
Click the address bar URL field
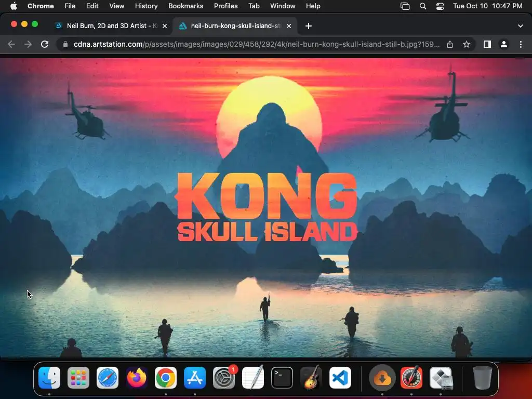[256, 44]
